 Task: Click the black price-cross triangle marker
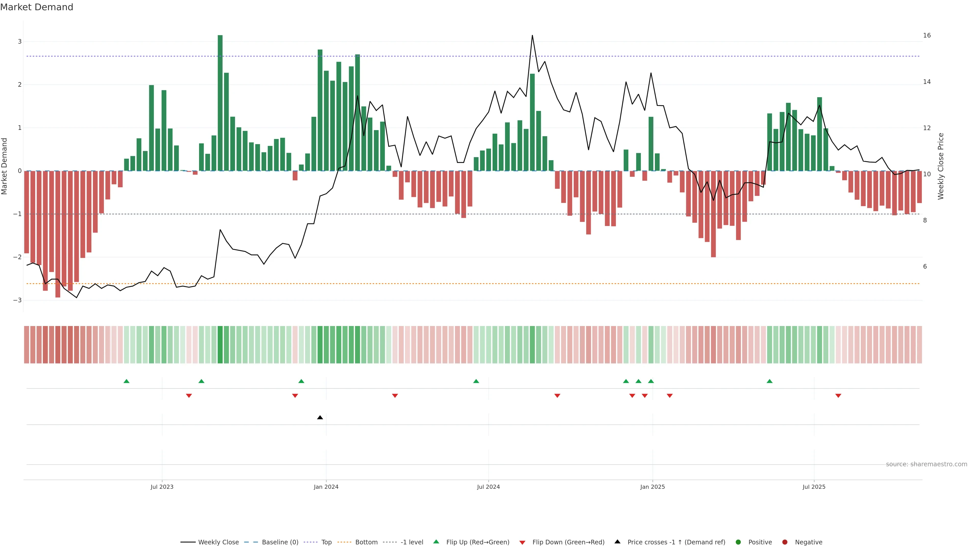point(320,418)
